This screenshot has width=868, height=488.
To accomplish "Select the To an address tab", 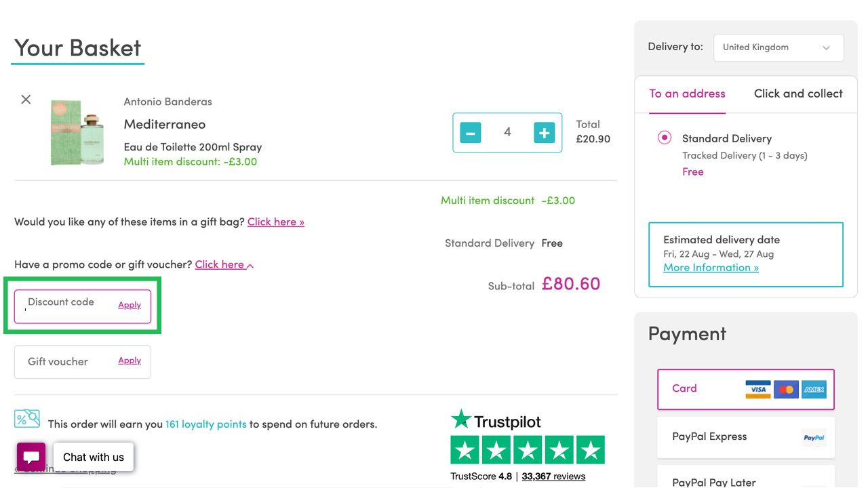I will point(687,94).
